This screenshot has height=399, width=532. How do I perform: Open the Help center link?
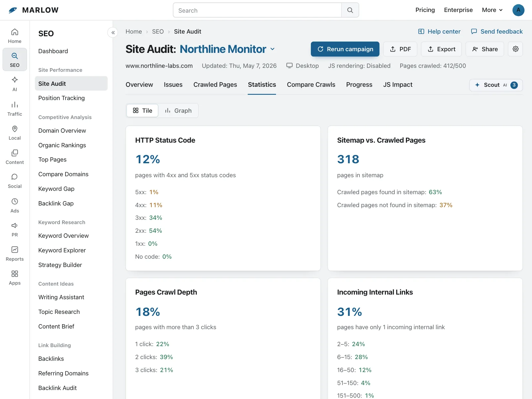tap(439, 32)
